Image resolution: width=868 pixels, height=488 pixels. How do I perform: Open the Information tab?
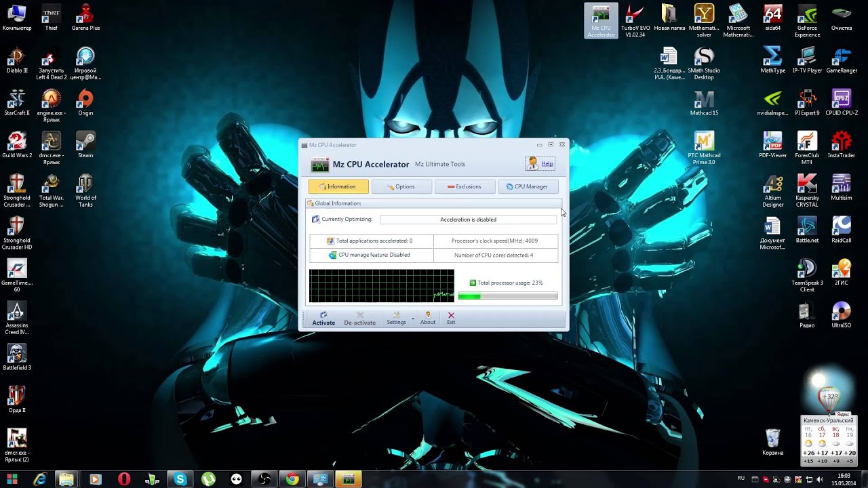[x=338, y=186]
